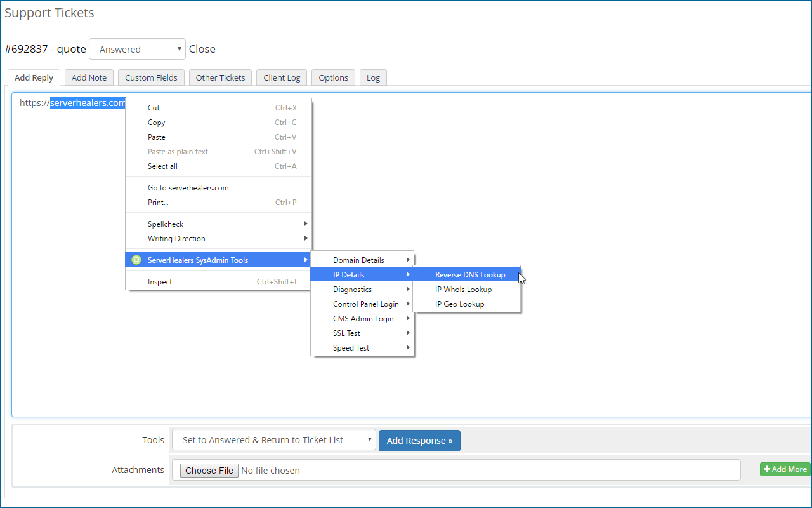Choose Select all in context menu
Screen dimensions: 812x508
[x=218, y=166]
